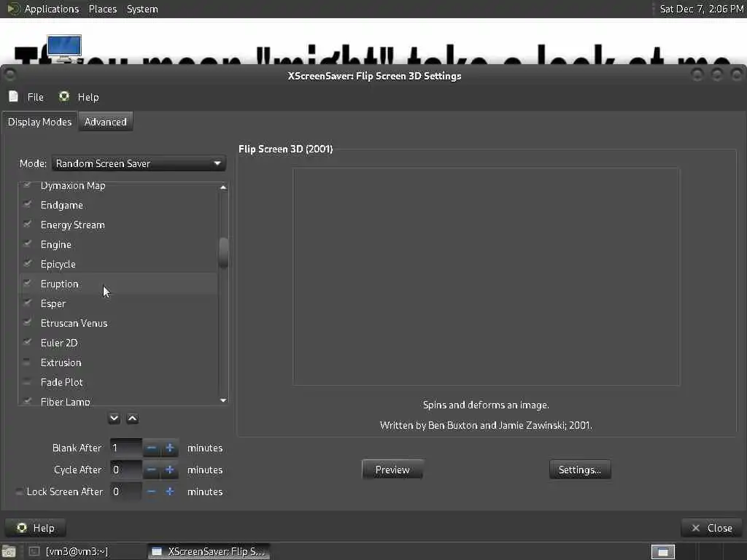This screenshot has width=747, height=560.
Task: Click the screensaver list scrollbar thumb
Action: [223, 252]
